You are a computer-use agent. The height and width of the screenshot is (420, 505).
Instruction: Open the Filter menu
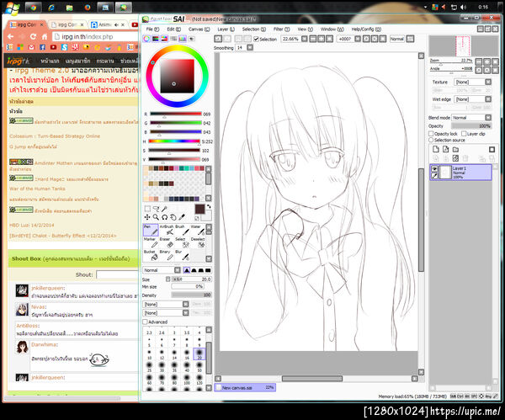click(x=281, y=29)
